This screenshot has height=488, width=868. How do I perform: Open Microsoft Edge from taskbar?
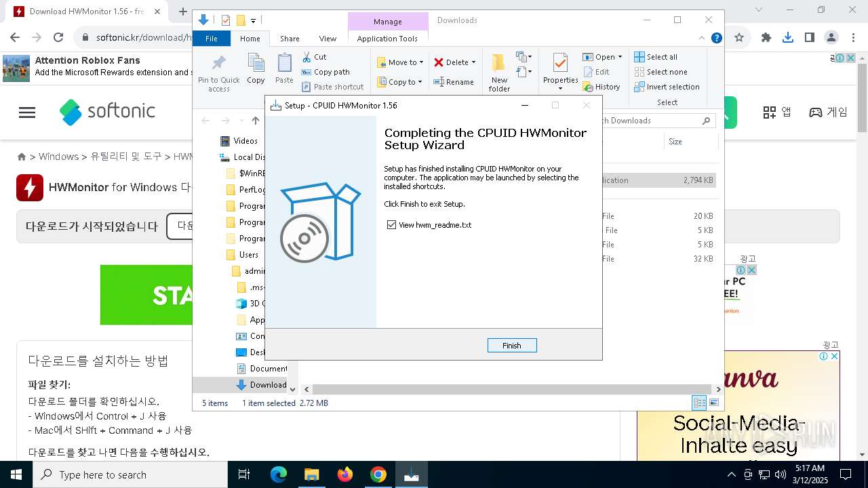point(279,474)
